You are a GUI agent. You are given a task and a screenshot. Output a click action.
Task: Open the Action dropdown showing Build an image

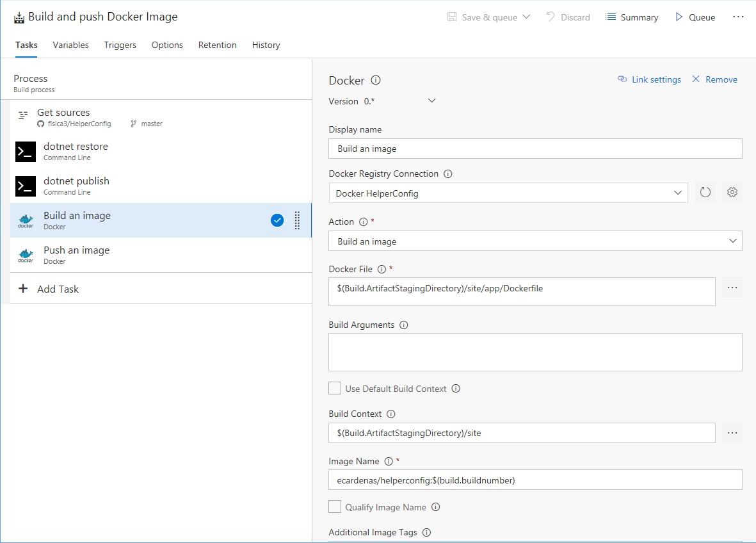[535, 241]
